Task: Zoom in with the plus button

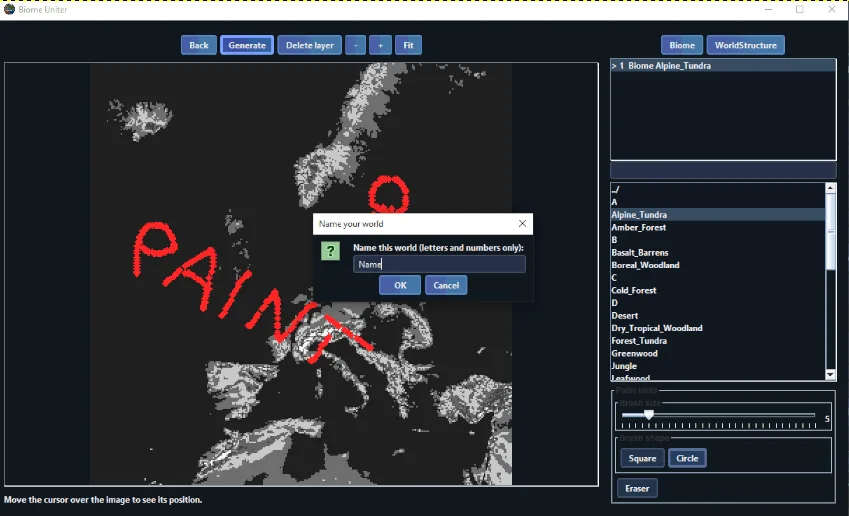Action: pos(380,45)
